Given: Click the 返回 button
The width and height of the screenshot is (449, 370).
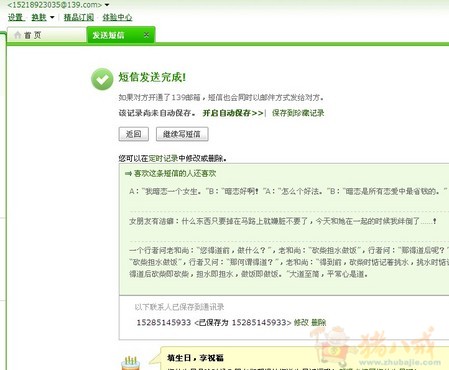Looking at the screenshot, I should point(134,134).
